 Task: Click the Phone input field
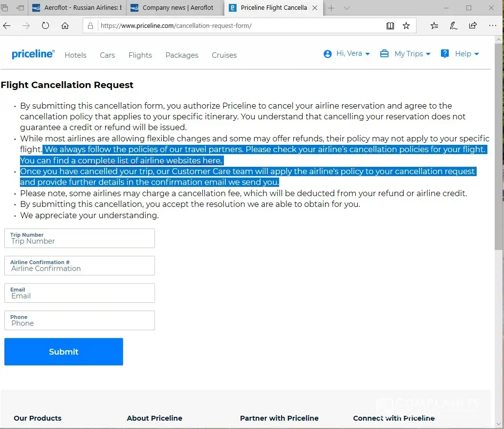pyautogui.click(x=80, y=320)
